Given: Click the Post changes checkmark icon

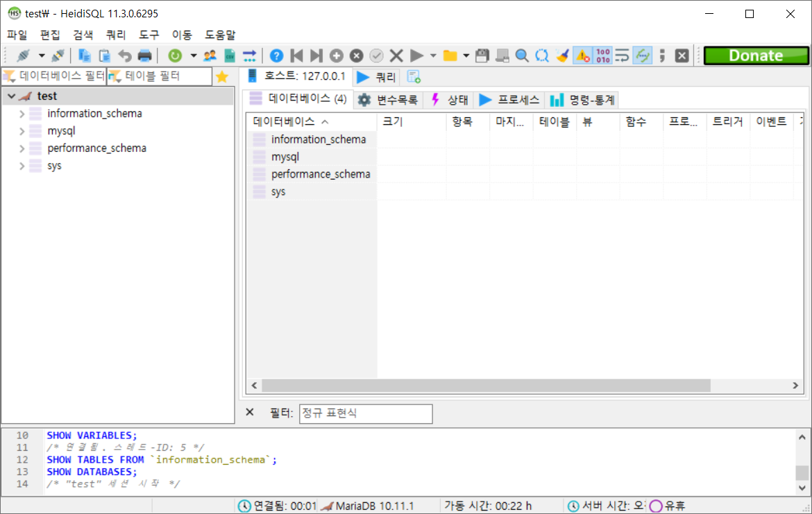Looking at the screenshot, I should [376, 55].
